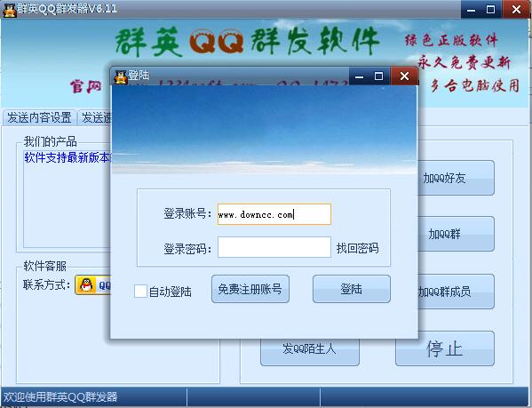Click the penguin icon in login dialog title bar
Image resolution: width=532 pixels, height=408 pixels.
[121, 77]
